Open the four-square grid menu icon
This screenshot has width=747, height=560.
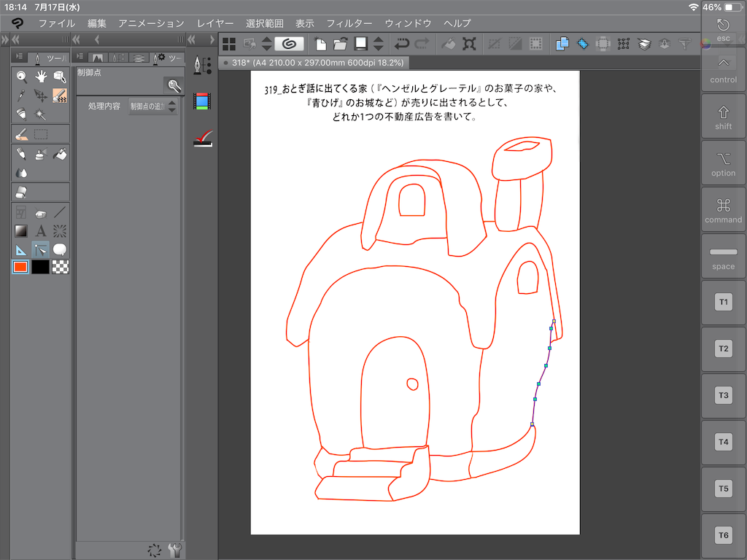(x=229, y=44)
